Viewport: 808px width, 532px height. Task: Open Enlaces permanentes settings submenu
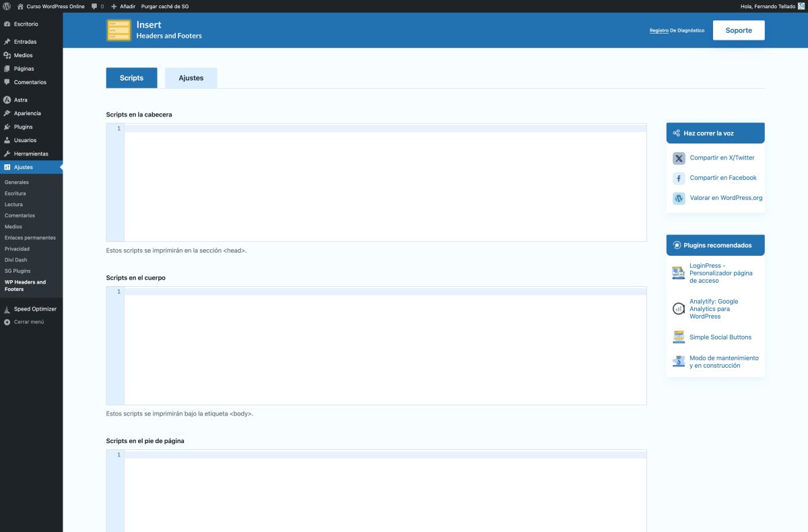(x=30, y=238)
